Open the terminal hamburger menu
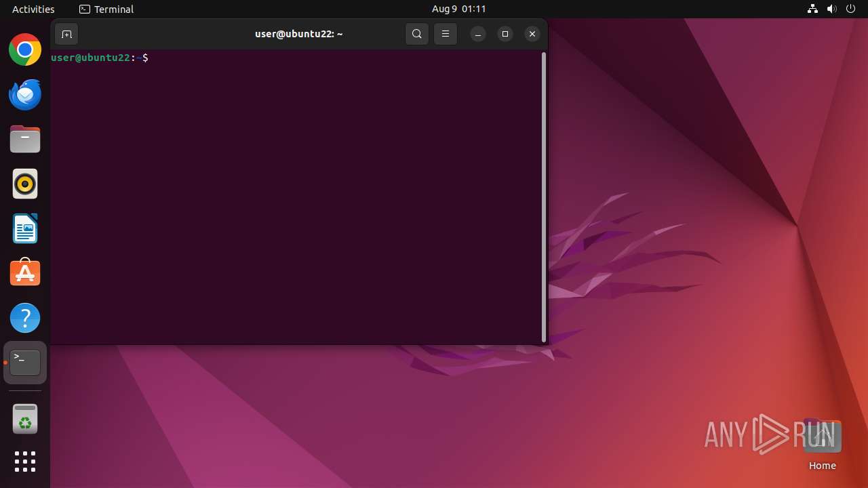Image resolution: width=868 pixels, height=488 pixels. (x=446, y=34)
